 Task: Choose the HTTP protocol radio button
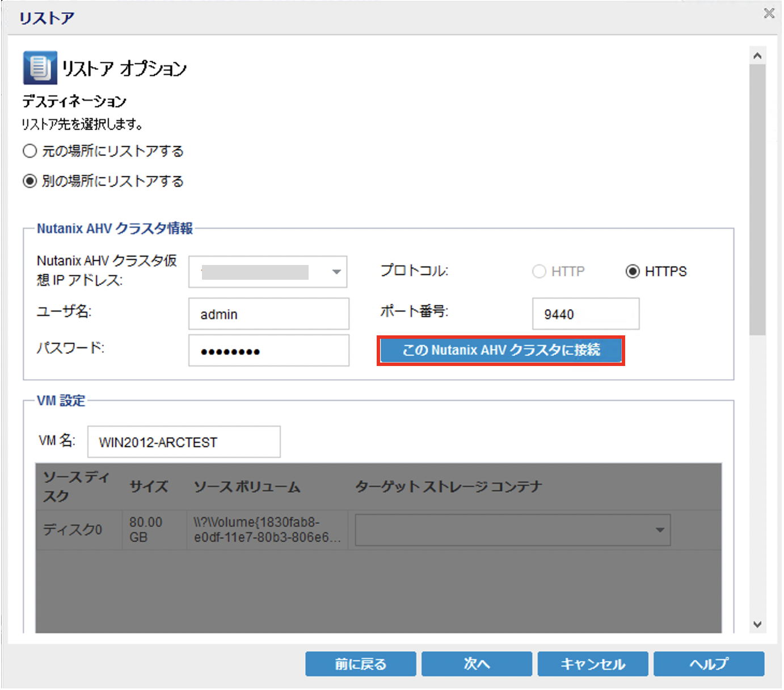click(539, 271)
